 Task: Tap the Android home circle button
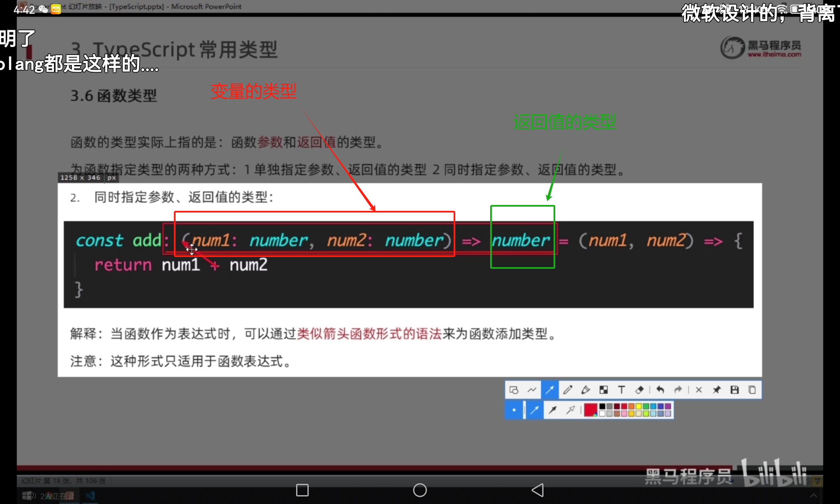(x=420, y=490)
